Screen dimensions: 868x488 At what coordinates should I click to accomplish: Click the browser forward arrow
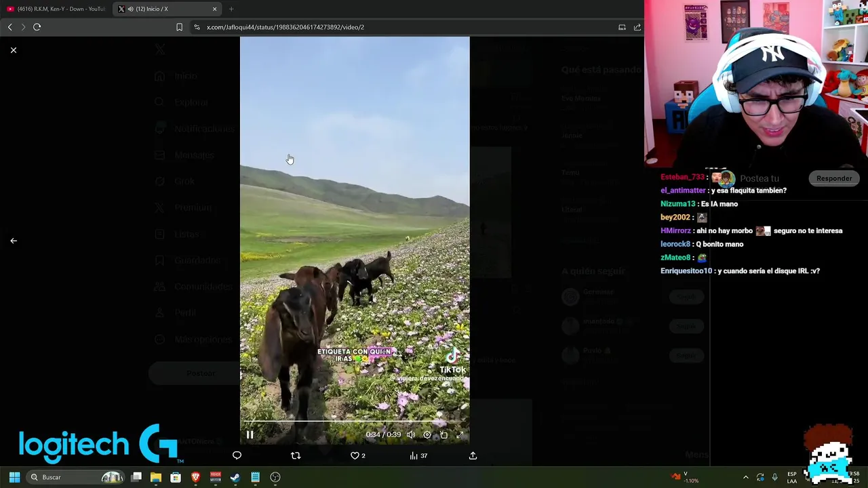(23, 27)
